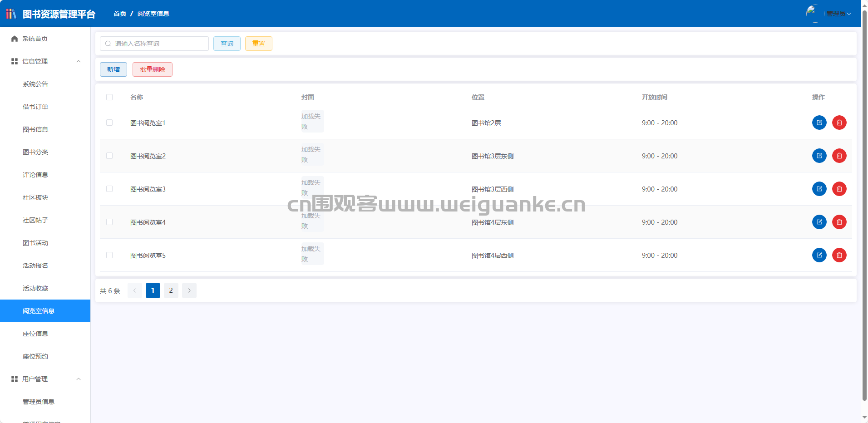
Task: Click the admin avatar image
Action: click(814, 14)
